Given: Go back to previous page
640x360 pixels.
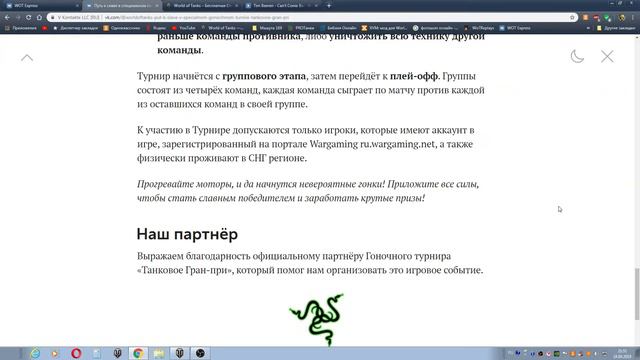Looking at the screenshot, I should [7, 18].
